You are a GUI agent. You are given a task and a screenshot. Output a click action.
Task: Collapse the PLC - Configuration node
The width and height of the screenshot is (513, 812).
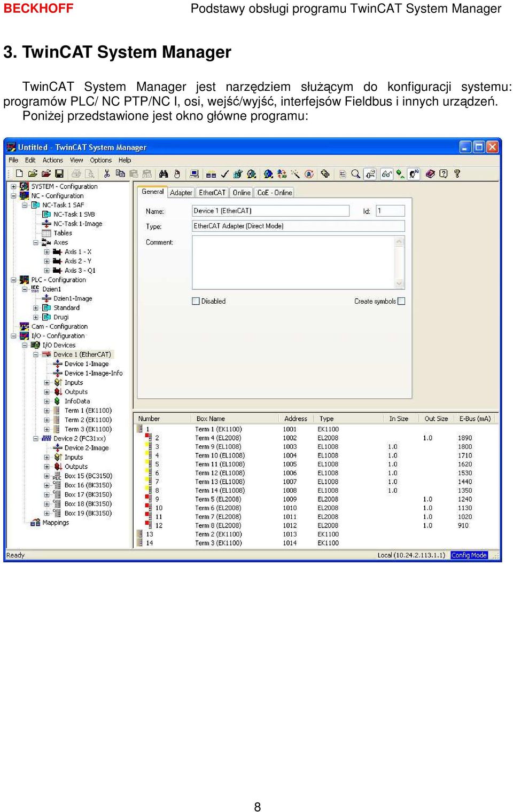(13, 280)
